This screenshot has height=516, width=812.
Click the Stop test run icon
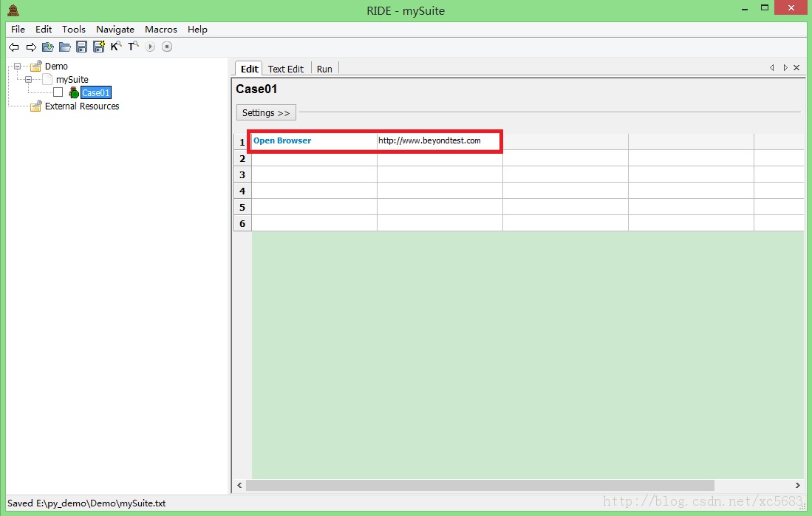[x=167, y=47]
